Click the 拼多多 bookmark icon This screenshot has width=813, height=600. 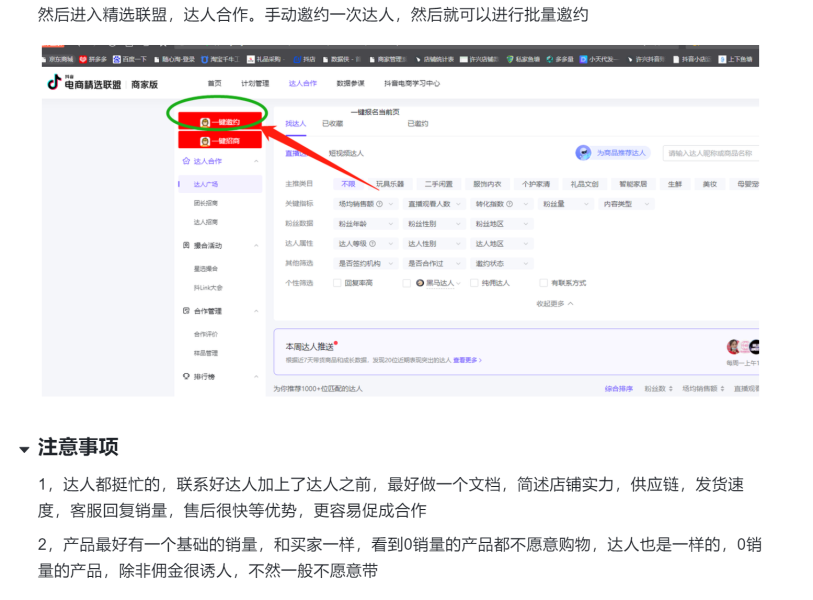(84, 59)
